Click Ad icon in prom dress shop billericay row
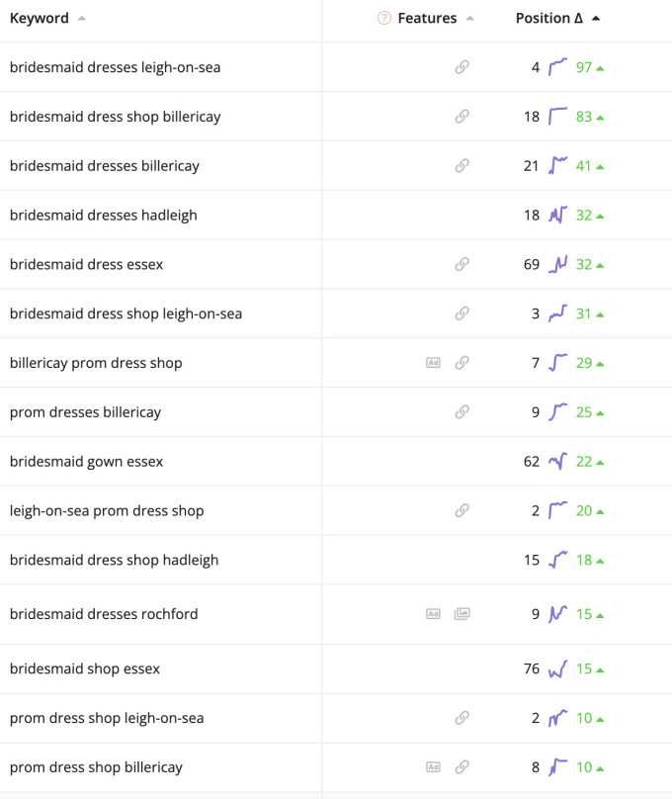This screenshot has height=799, width=672. pos(433,767)
